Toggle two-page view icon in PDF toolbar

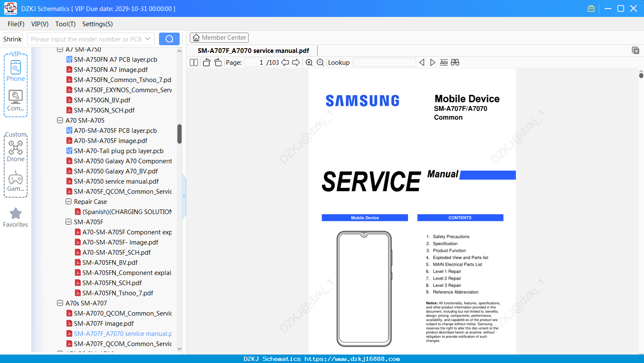[194, 63]
